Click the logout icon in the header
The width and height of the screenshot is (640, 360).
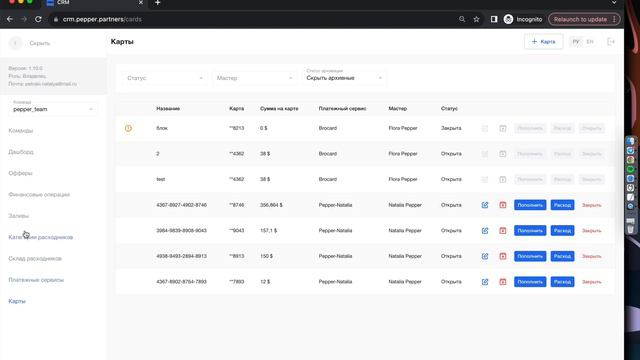point(611,42)
